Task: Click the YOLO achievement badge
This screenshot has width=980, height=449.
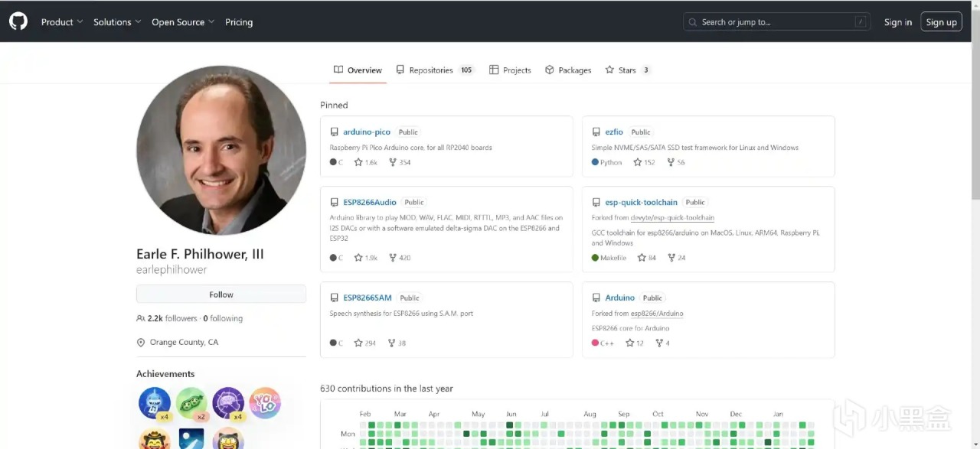Action: click(265, 403)
